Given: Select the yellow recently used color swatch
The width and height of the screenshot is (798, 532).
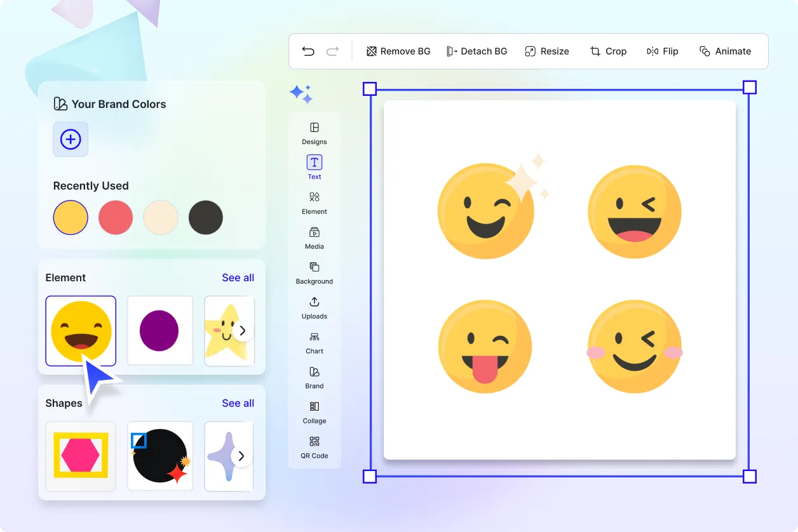Looking at the screenshot, I should (x=71, y=217).
